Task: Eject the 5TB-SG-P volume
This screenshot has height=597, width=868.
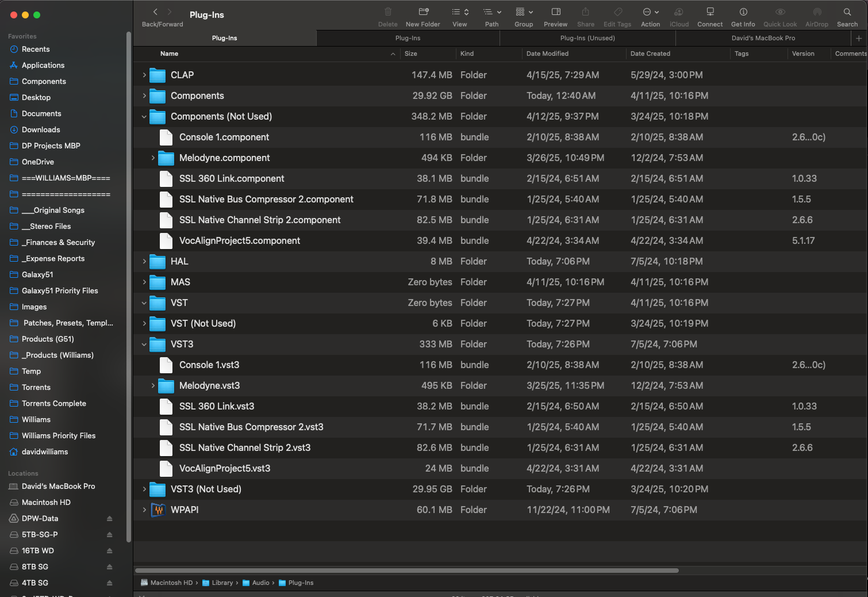Action: (x=109, y=534)
